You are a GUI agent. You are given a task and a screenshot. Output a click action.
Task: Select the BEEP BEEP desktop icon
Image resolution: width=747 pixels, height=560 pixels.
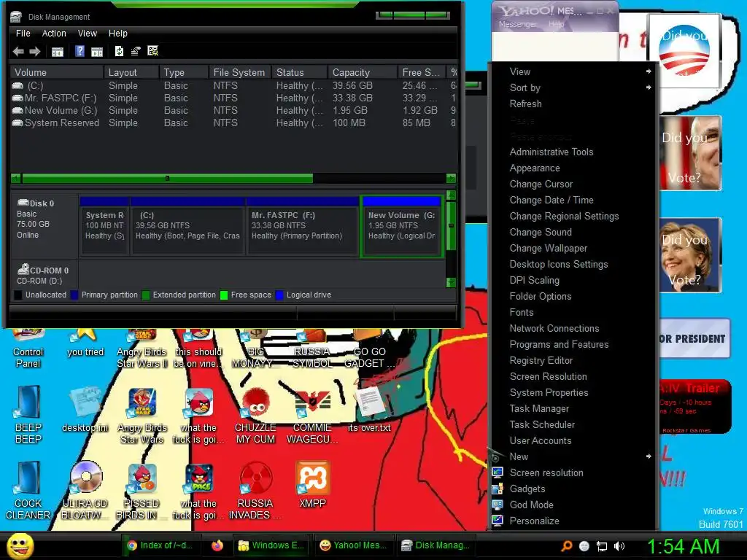click(28, 415)
